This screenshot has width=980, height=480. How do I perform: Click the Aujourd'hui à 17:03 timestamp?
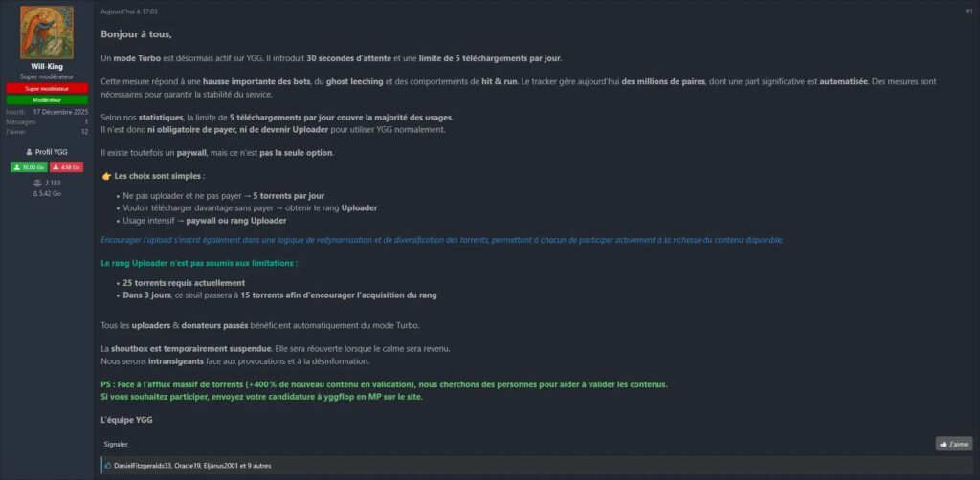[129, 11]
